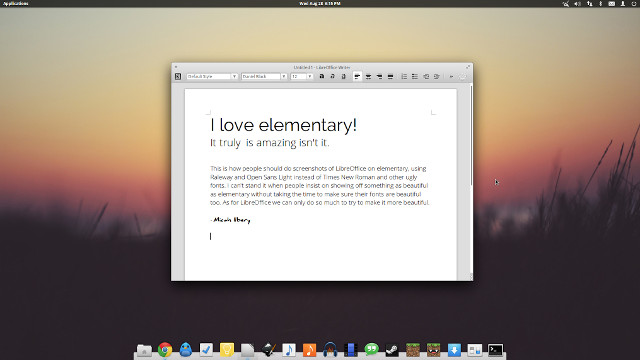Click the signature line in handwriting font

point(231,220)
